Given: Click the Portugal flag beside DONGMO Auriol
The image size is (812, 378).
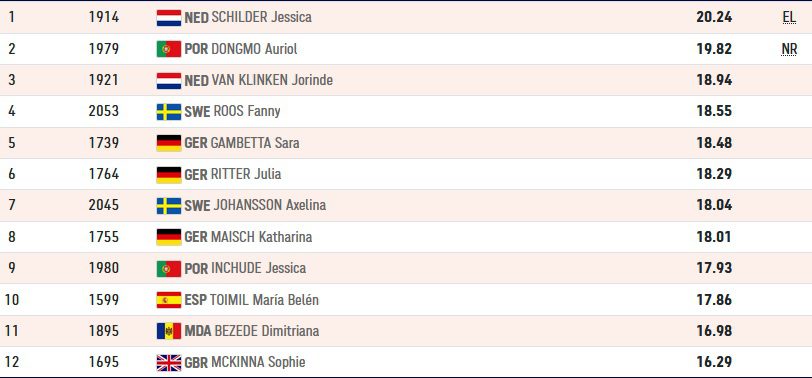Looking at the screenshot, I should coord(169,49).
